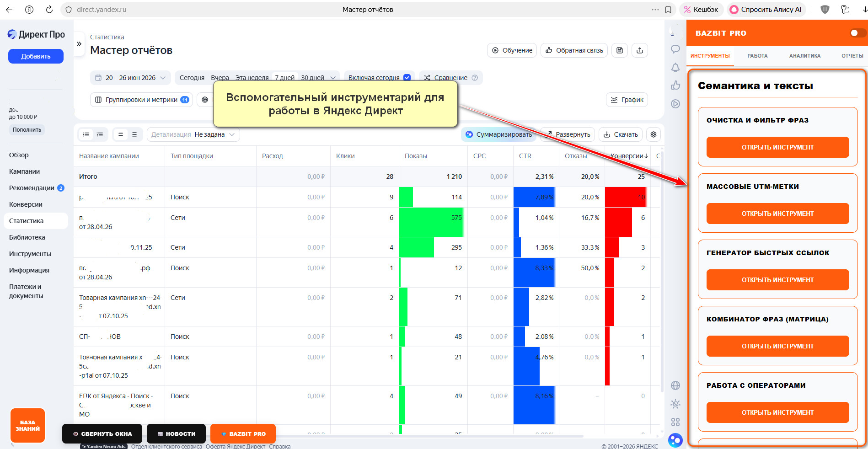Open the comparison help question icon

tap(475, 78)
